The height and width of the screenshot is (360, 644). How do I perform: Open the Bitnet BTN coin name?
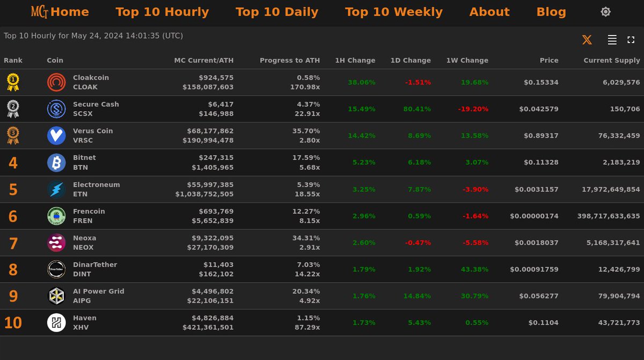pos(84,163)
